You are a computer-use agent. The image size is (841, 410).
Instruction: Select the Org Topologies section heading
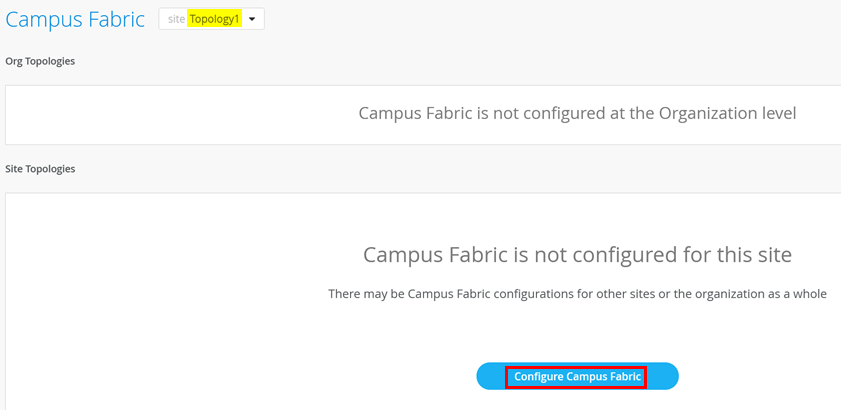(x=40, y=61)
